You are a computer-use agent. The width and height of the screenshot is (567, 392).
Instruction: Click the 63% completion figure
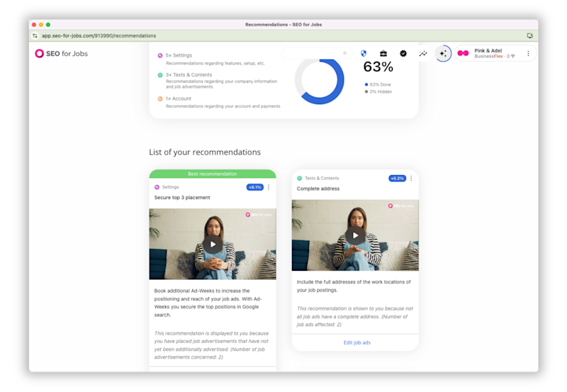coord(378,67)
